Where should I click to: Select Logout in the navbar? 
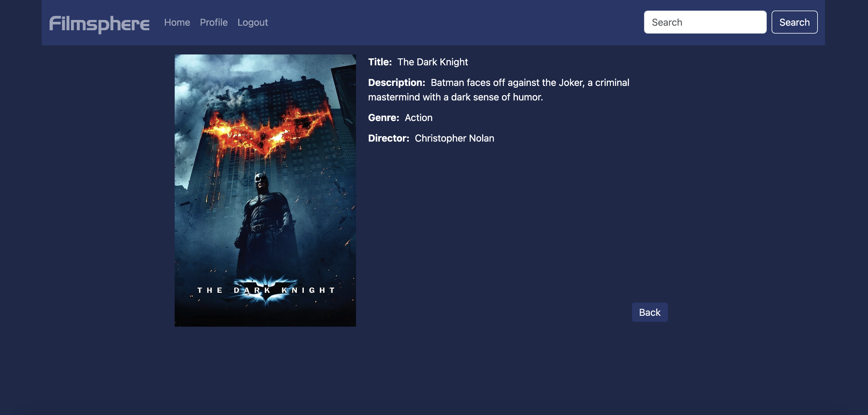(253, 22)
